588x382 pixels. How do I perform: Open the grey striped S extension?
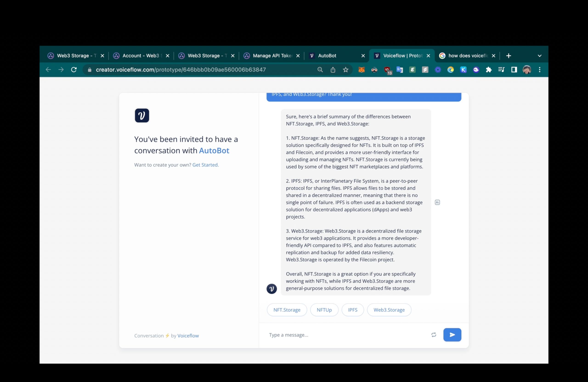point(425,70)
